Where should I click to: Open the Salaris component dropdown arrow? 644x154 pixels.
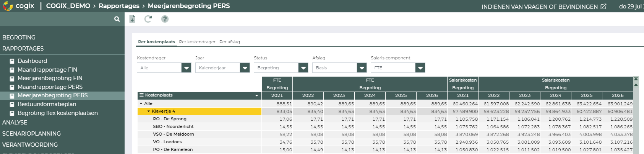pos(420,68)
